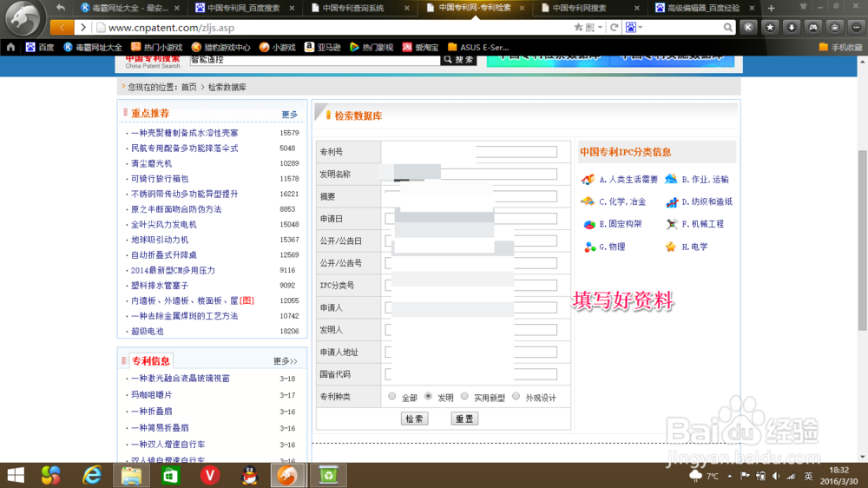Click the 重置 reset button
Image resolution: width=868 pixels, height=488 pixels.
coord(464,419)
